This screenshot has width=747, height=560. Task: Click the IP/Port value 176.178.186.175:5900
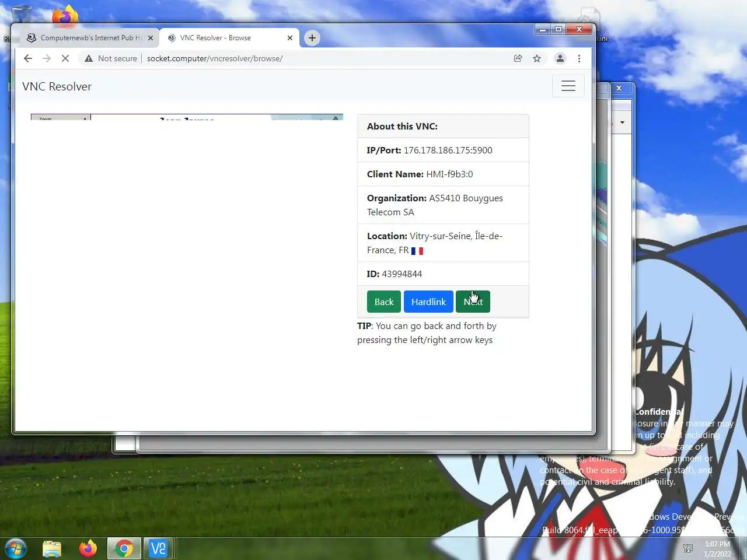click(448, 150)
